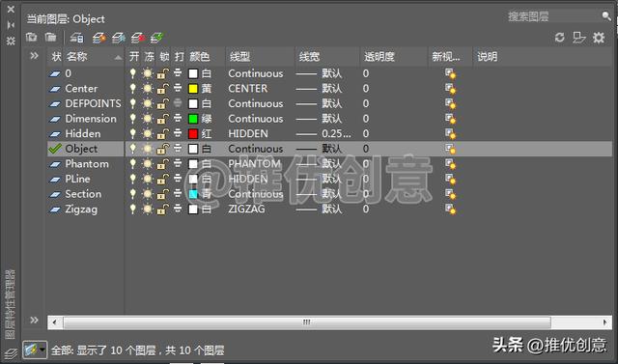
Task: Change lineweight of Hidden layer (0.25)
Action: [323, 134]
